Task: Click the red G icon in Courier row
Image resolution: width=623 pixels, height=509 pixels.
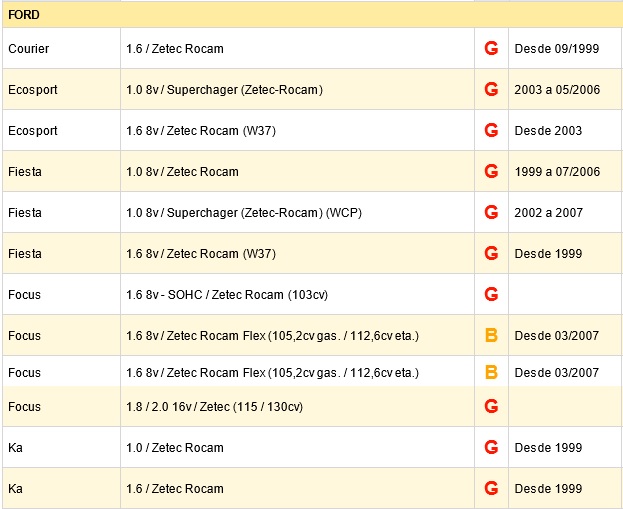Action: tap(491, 48)
